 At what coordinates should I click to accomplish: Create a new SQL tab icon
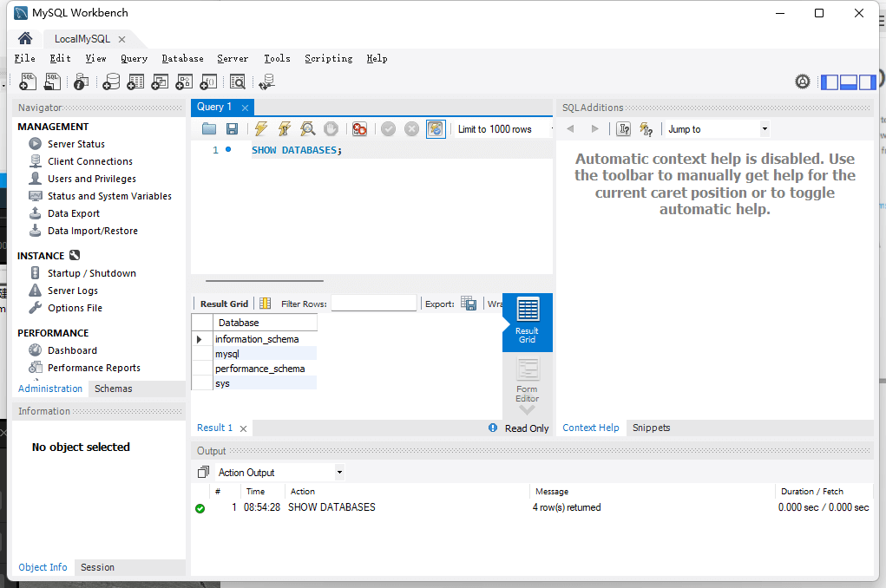tap(27, 82)
